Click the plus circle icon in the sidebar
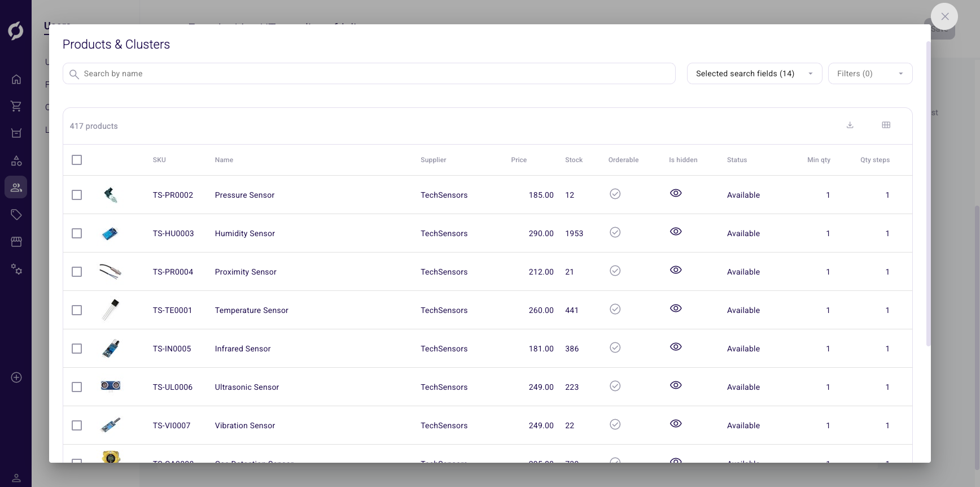Screen dimensions: 980x487 16,377
